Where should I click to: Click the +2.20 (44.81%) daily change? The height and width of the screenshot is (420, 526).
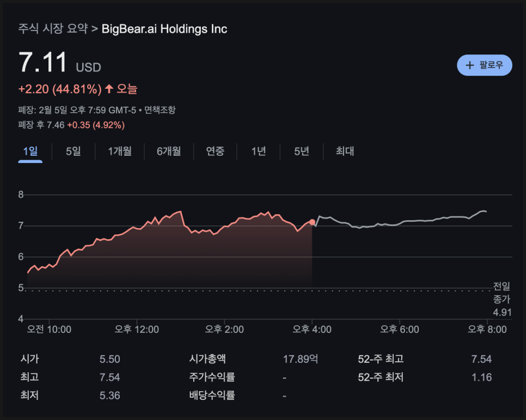tap(60, 89)
